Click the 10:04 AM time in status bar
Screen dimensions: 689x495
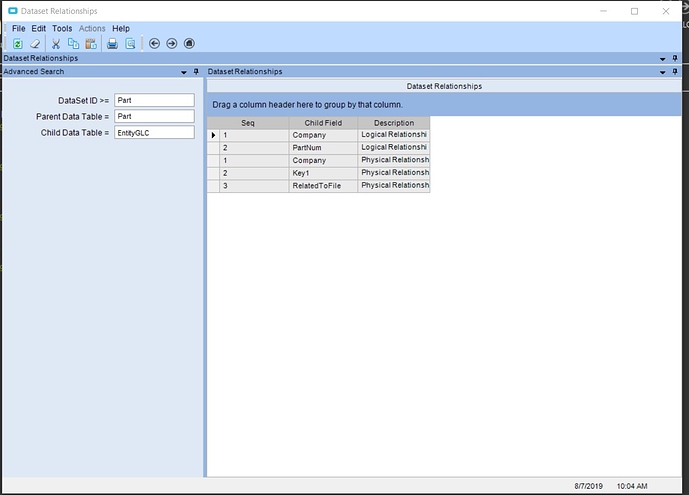(632, 486)
